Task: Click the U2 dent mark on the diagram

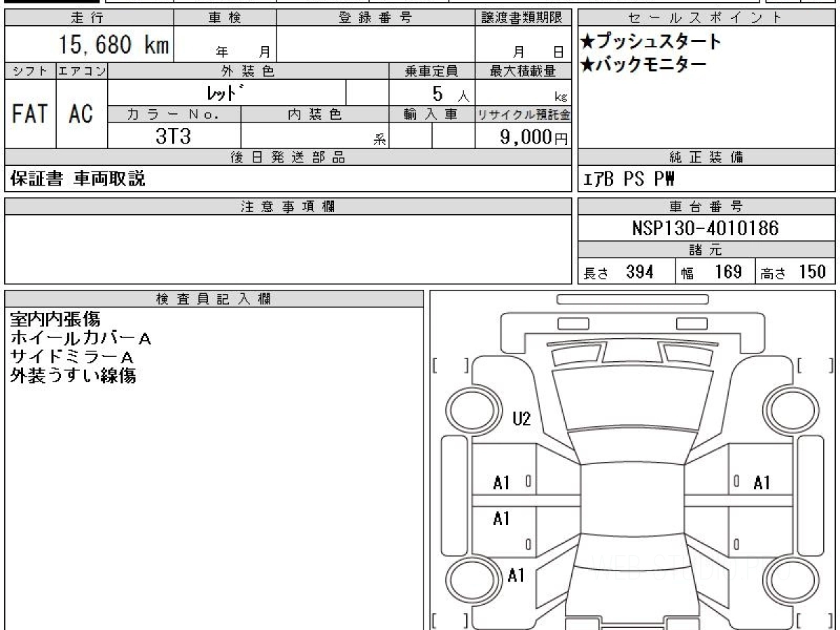Action: [521, 419]
